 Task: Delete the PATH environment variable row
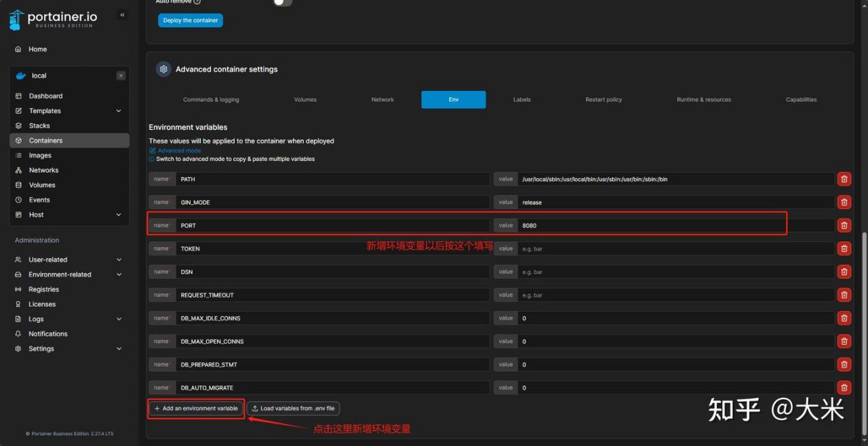pyautogui.click(x=844, y=179)
